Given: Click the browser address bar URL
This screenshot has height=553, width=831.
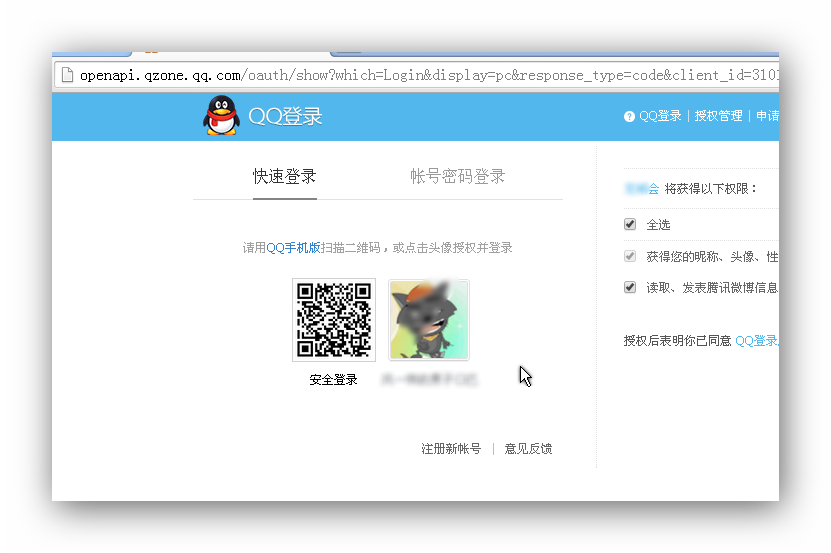Looking at the screenshot, I should click(x=427, y=75).
